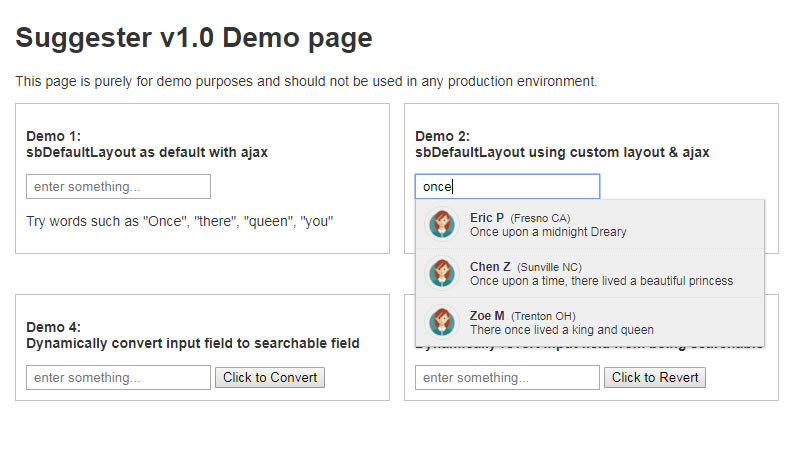The image size is (789, 449).
Task: Pick 'There once lived a king and queen'
Action: 561,330
